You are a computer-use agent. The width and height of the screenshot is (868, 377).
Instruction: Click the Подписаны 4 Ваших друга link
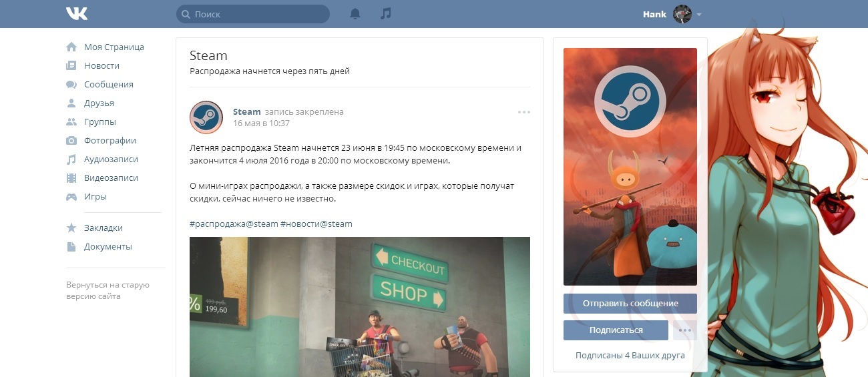point(630,356)
